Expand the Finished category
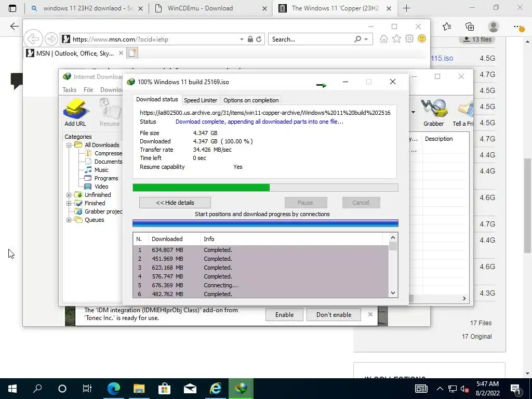 69,203
